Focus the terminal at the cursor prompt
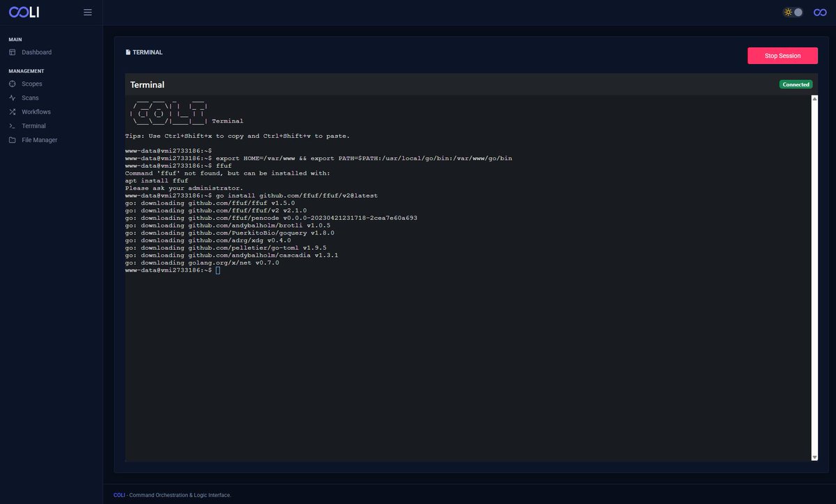 [217, 270]
